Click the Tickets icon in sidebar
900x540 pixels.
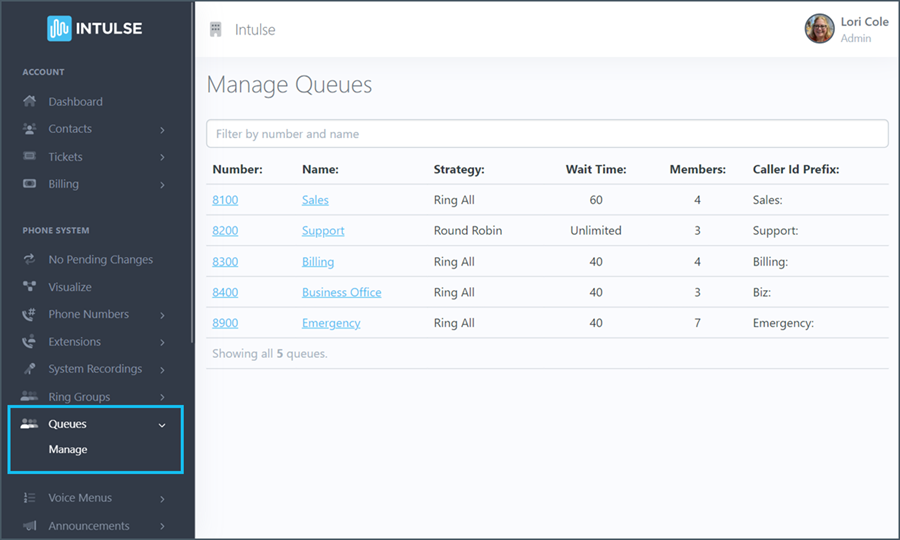(30, 157)
